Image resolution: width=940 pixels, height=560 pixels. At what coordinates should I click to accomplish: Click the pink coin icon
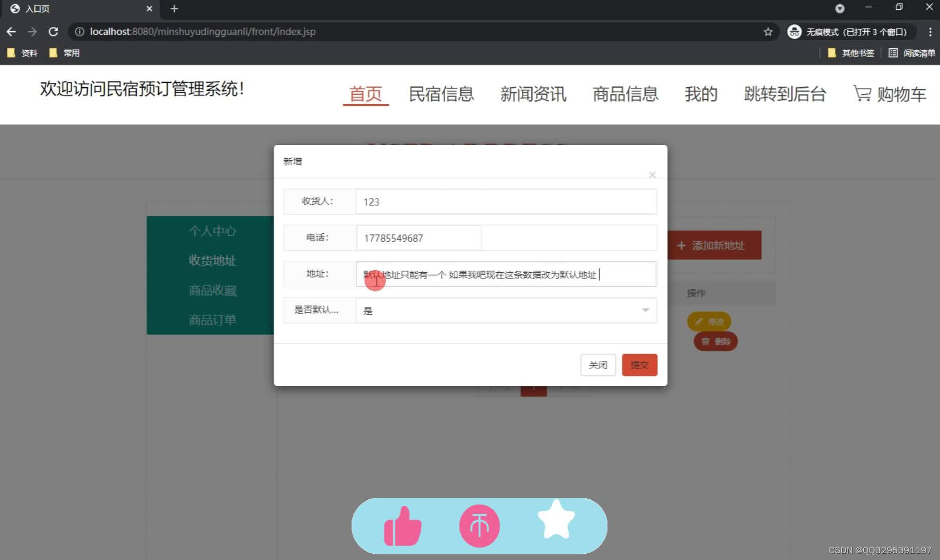tap(479, 526)
